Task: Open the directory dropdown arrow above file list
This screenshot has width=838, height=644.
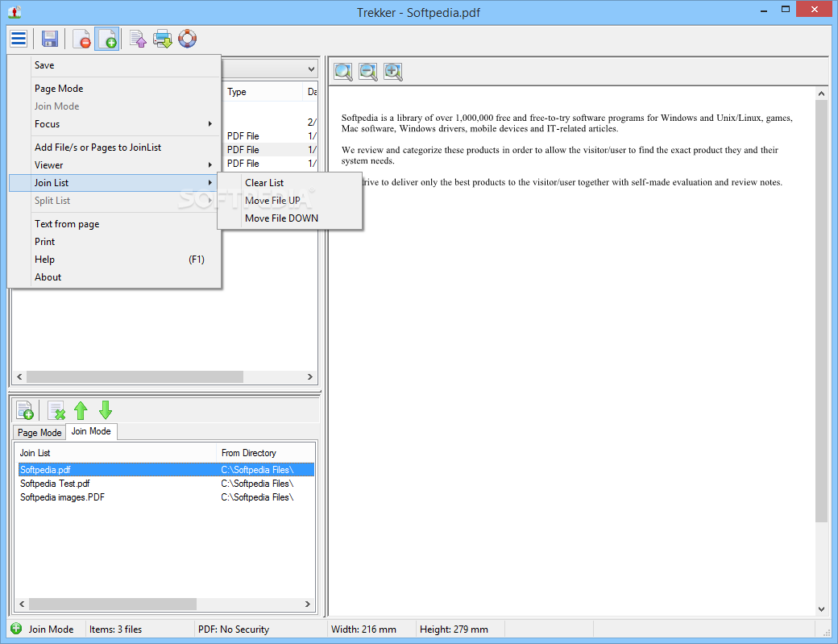Action: pyautogui.click(x=311, y=69)
